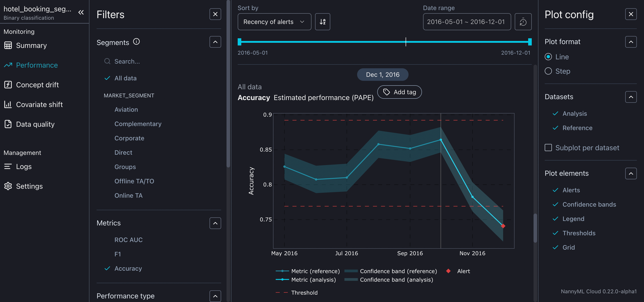The image size is (644, 302).
Task: Open Settings from the Management section
Action: coord(29,186)
